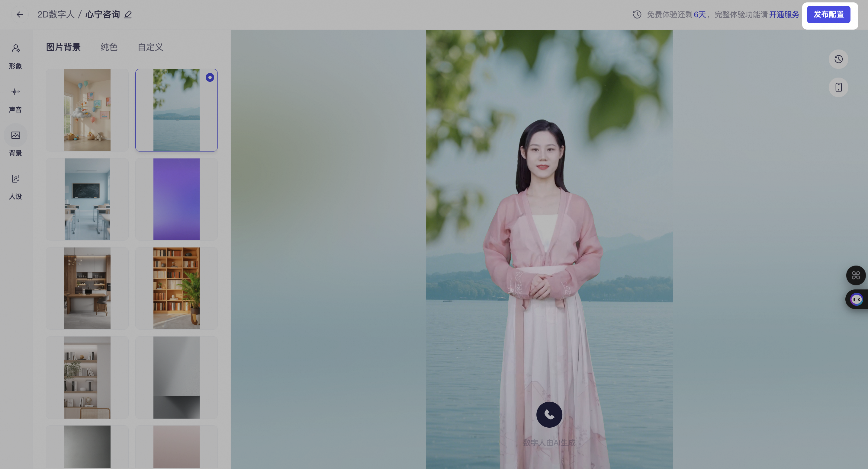
Task: Edit the name 心宁咨询 with pencil icon
Action: pyautogui.click(x=128, y=14)
